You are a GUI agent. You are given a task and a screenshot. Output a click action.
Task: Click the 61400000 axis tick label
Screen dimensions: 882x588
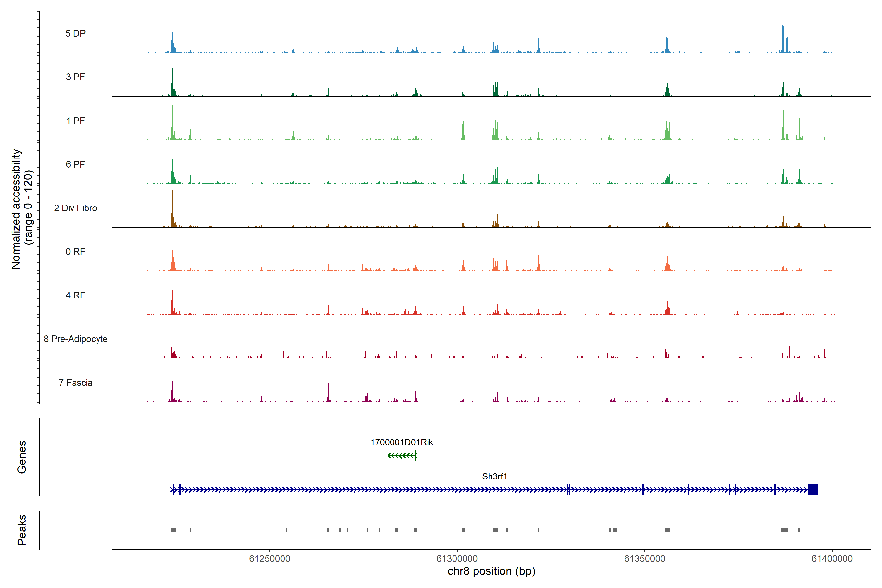[x=832, y=559]
